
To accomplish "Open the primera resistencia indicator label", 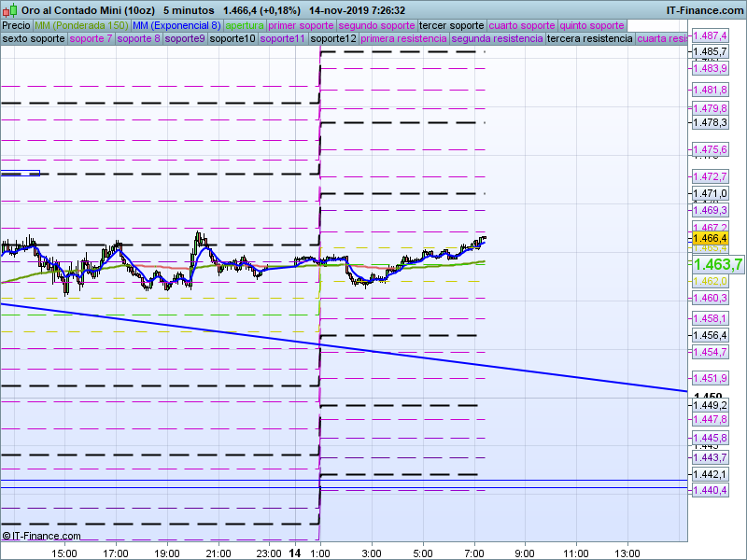I will (403, 39).
